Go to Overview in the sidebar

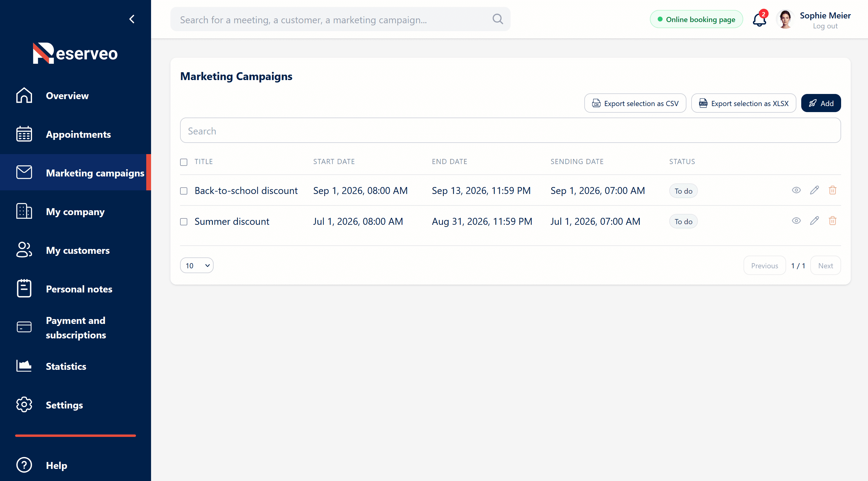76,96
